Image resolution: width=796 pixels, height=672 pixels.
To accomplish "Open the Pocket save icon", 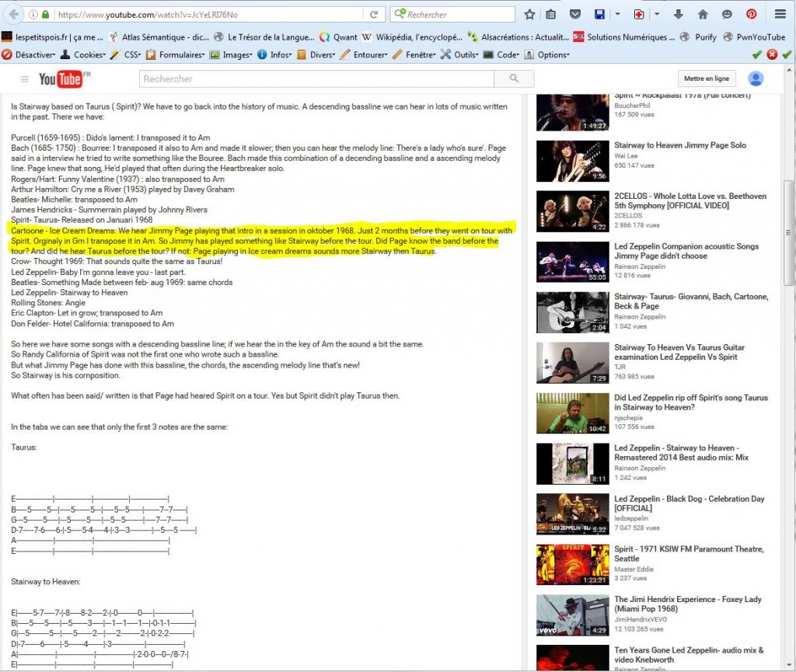I will pyautogui.click(x=574, y=14).
